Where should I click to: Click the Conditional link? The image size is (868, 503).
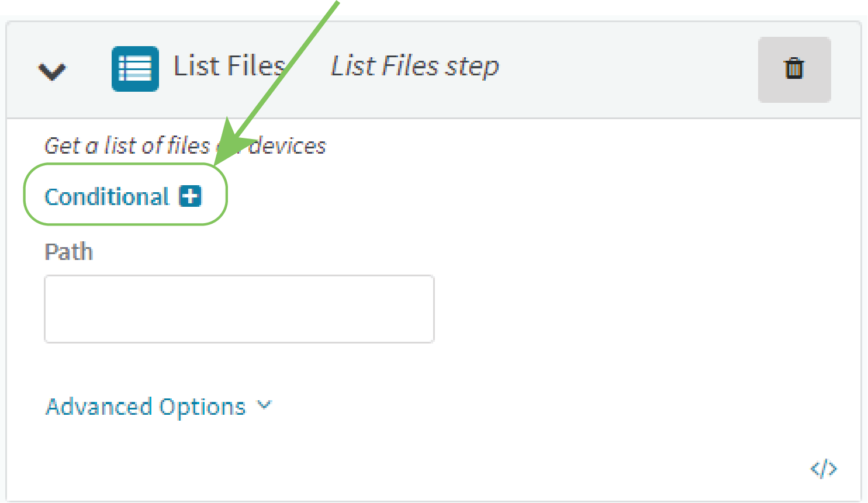[107, 197]
